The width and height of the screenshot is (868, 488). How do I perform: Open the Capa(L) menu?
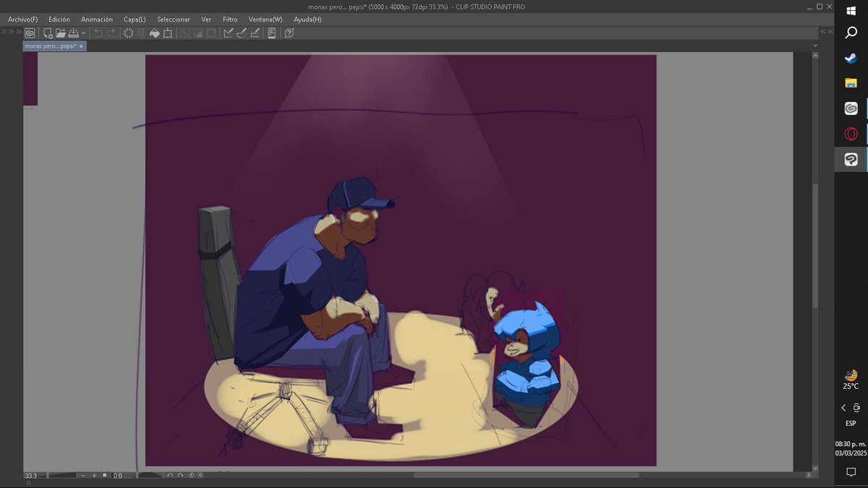(x=135, y=19)
